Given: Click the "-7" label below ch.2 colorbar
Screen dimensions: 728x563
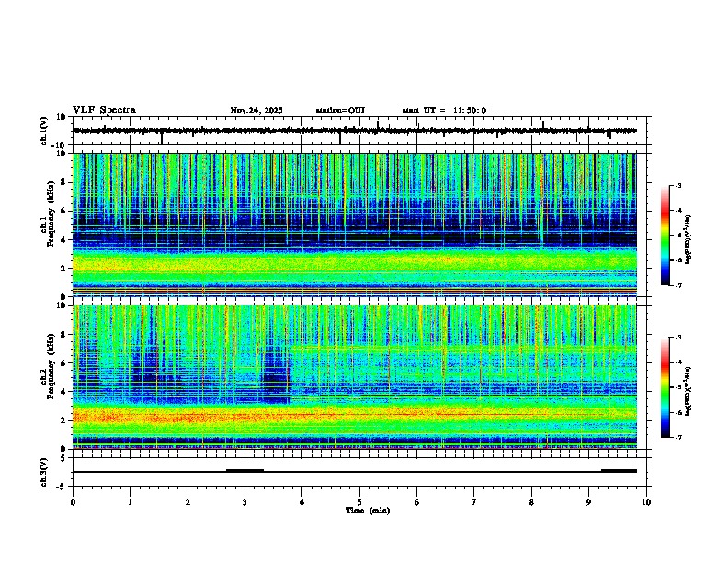Looking at the screenshot, I should (677, 438).
